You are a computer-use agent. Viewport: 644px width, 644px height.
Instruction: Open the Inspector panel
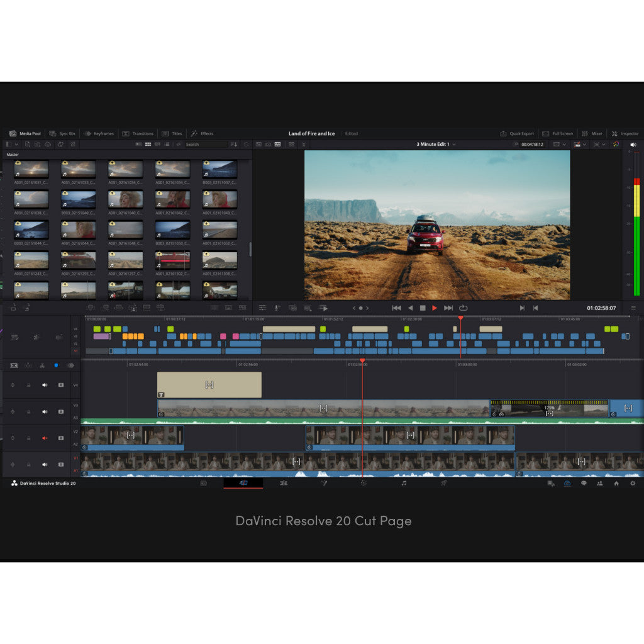[625, 133]
